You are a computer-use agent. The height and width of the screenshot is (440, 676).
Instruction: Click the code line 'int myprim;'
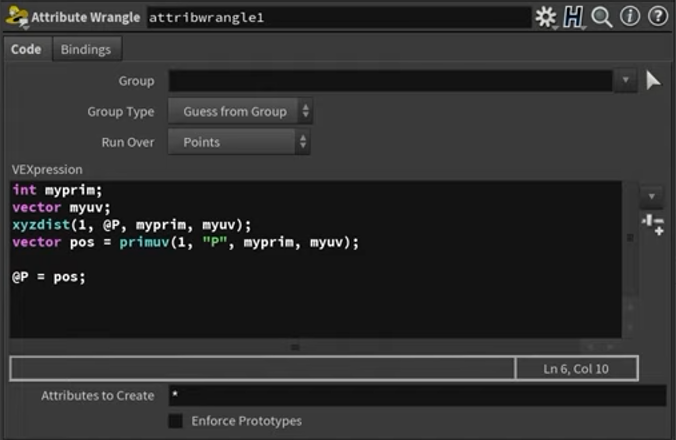click(57, 190)
